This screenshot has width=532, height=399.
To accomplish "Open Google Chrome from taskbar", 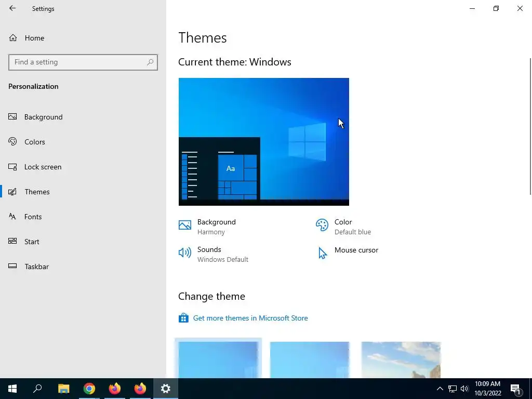I will tap(89, 389).
